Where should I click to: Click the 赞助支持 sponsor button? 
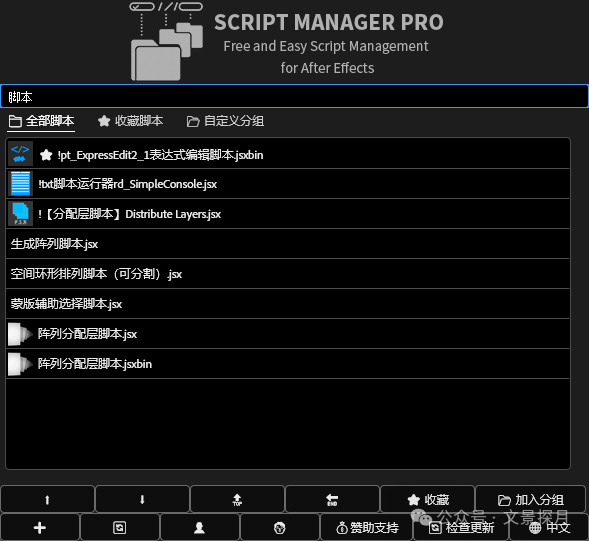(367, 528)
